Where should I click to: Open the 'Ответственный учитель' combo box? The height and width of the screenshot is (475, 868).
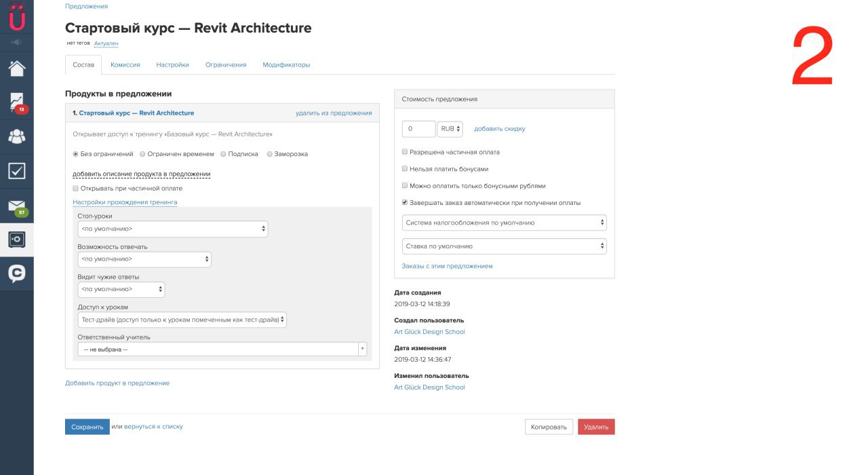(222, 349)
